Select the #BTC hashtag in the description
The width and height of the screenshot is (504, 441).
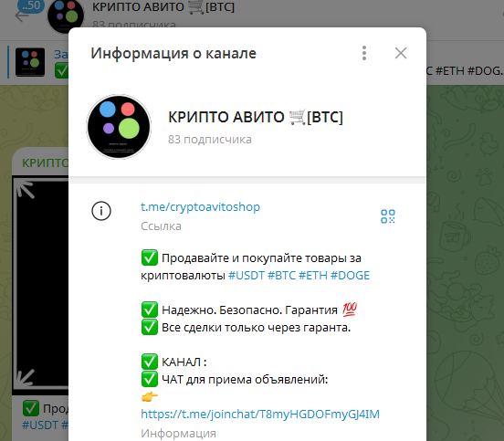coord(281,276)
